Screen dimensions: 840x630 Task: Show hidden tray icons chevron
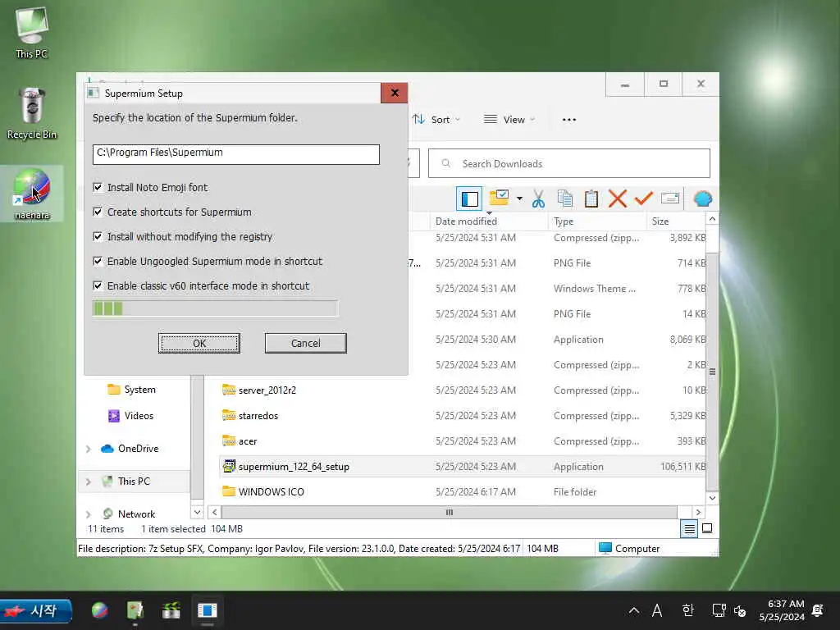pos(634,610)
